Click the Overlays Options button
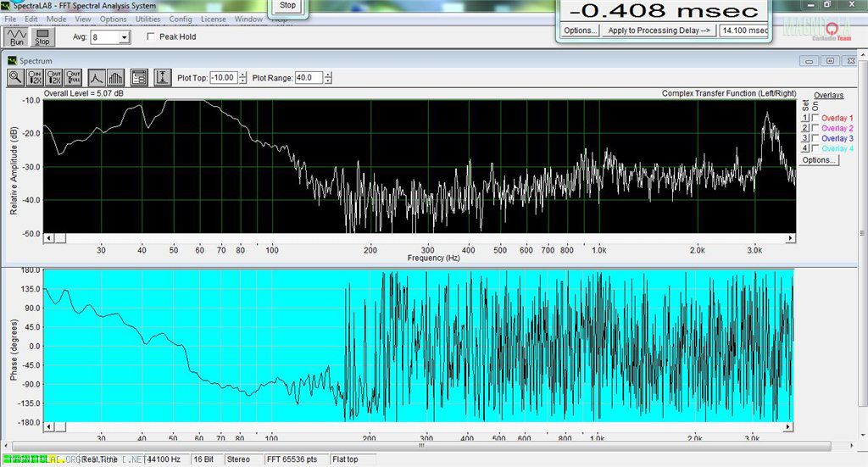The image size is (868, 467). point(819,159)
